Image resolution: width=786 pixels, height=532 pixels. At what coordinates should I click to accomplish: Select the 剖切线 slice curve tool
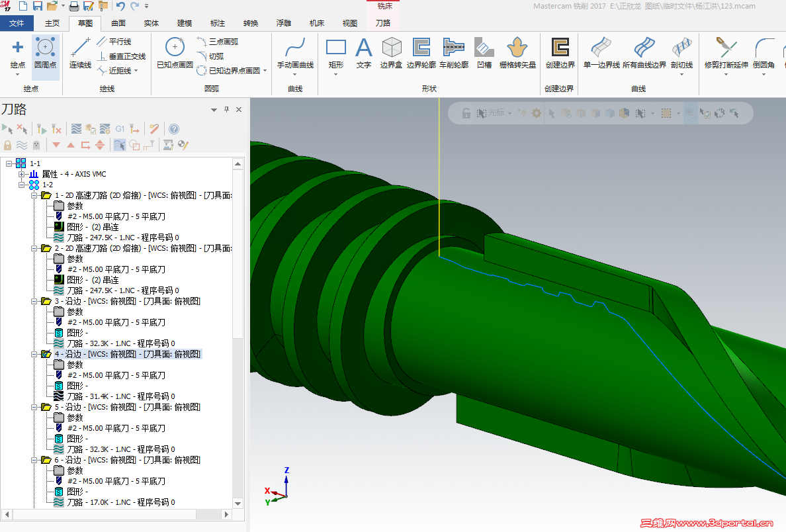coord(681,53)
